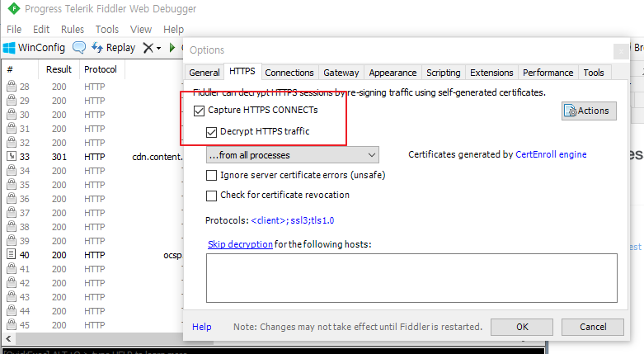Switch to the Gateway tab
This screenshot has height=354, width=644.
click(341, 73)
